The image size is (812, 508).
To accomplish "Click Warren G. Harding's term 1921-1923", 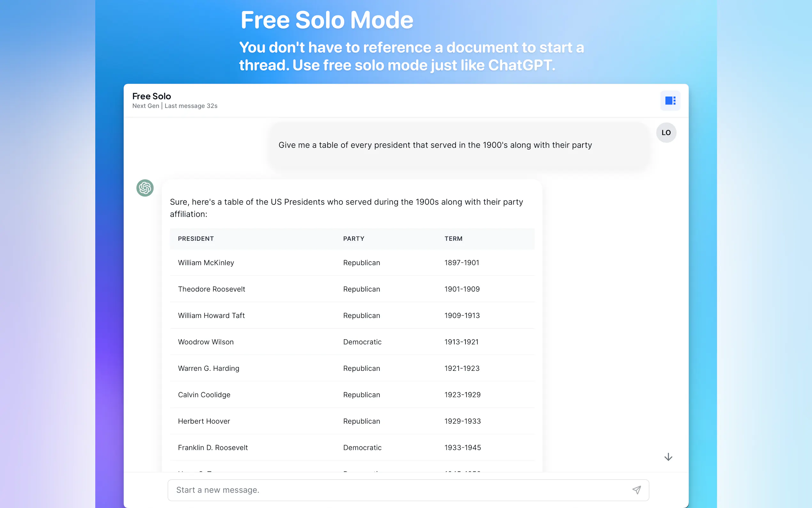I will click(462, 368).
